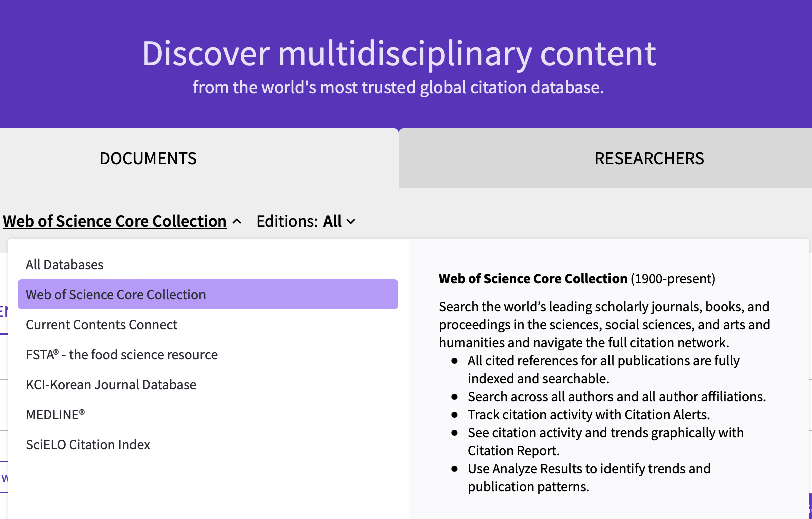
Task: Click the 'Discover multidisciplinary content' banner heading
Action: (399, 53)
